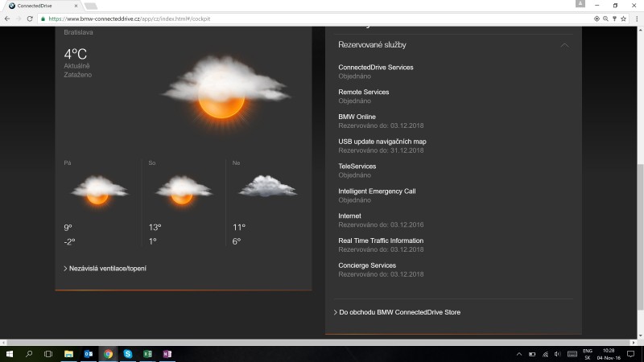644x362 pixels.
Task: Open File Explorer from taskbar
Action: [x=68, y=354]
